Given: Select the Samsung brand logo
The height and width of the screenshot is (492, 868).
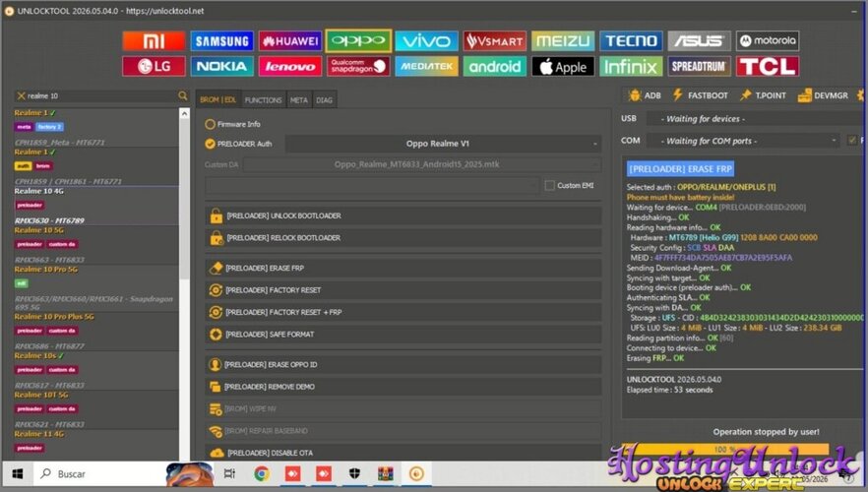Looking at the screenshot, I should 222,41.
